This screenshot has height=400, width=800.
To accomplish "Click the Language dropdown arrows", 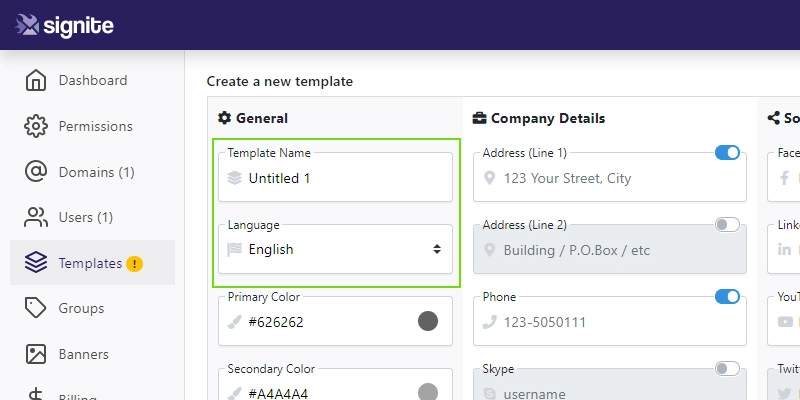I will (437, 249).
